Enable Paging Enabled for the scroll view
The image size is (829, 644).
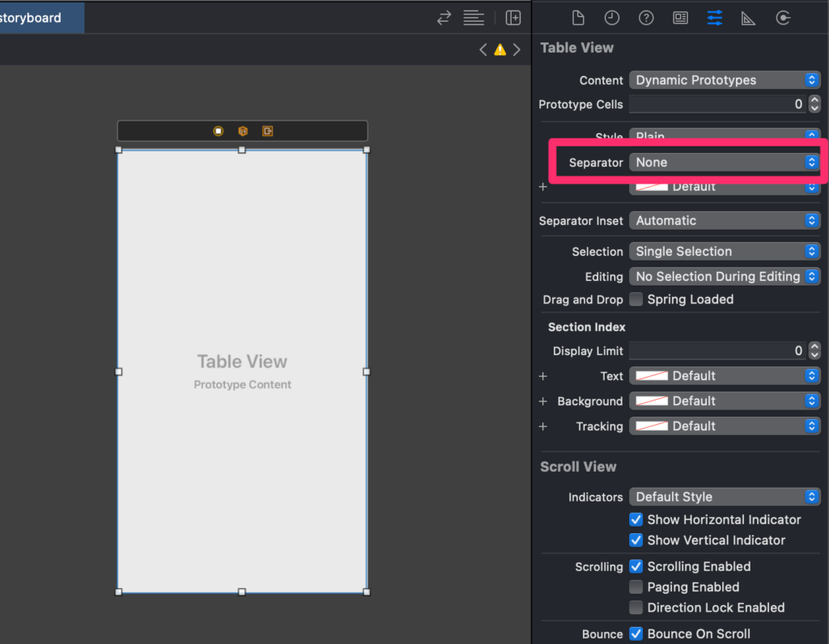pyautogui.click(x=636, y=587)
